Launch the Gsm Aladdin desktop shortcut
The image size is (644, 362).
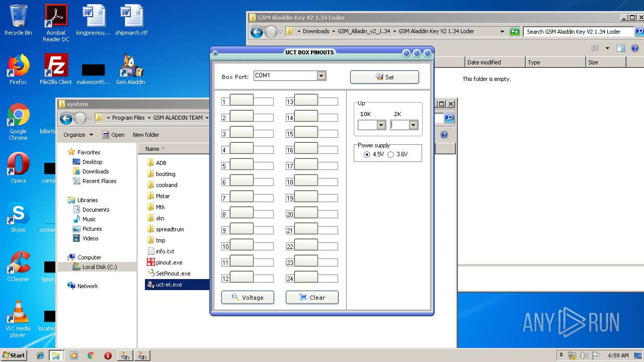point(130,69)
